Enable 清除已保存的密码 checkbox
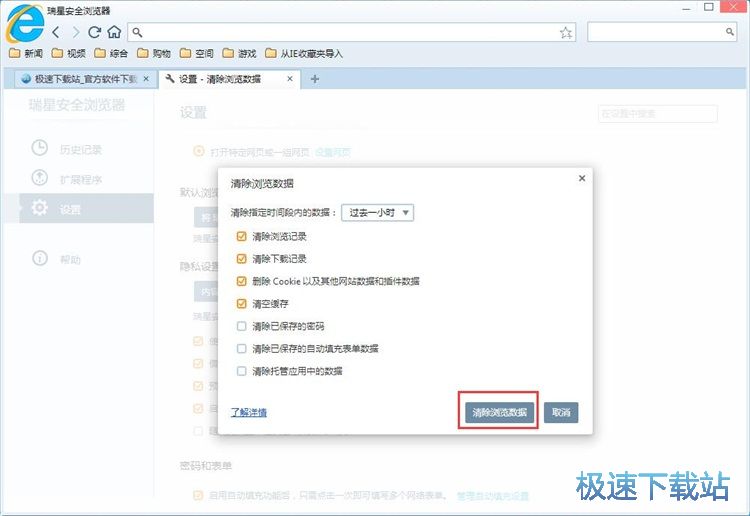Viewport: 750px width, 516px height. (x=241, y=326)
